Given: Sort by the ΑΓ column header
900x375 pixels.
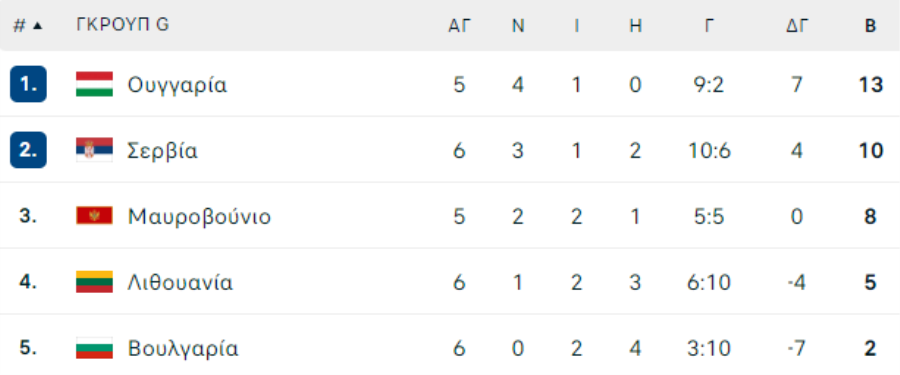Looking at the screenshot, I should tap(459, 26).
